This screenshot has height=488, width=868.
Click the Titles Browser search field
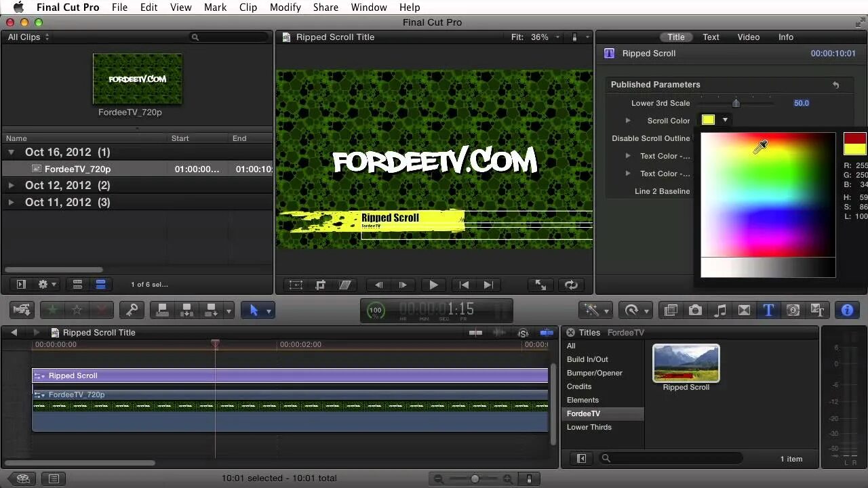[x=671, y=459]
